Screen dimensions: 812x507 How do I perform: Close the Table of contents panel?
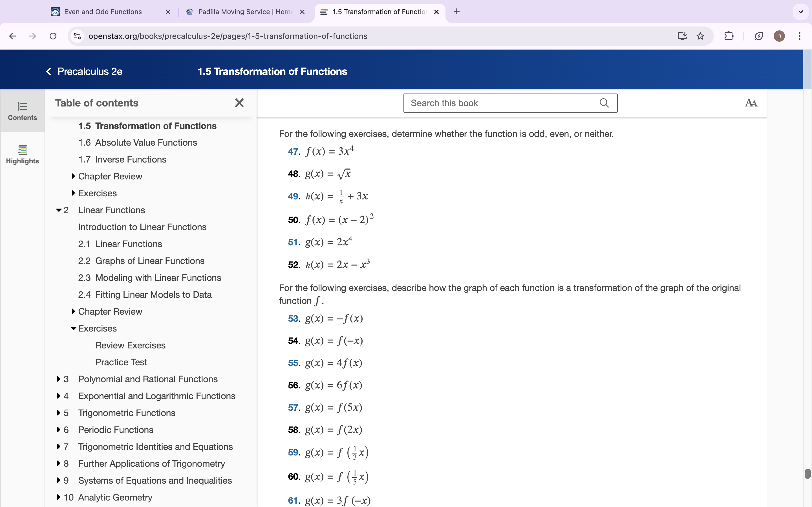pos(239,103)
